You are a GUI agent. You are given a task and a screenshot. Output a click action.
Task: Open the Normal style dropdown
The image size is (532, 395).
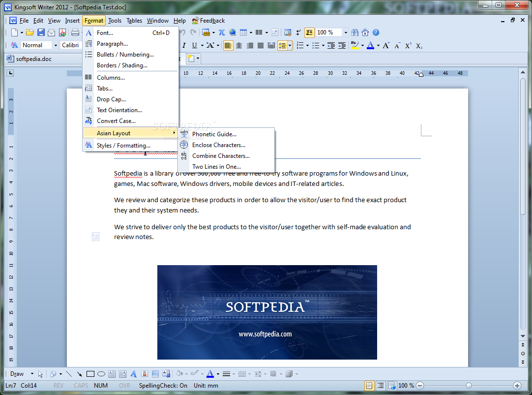point(56,45)
